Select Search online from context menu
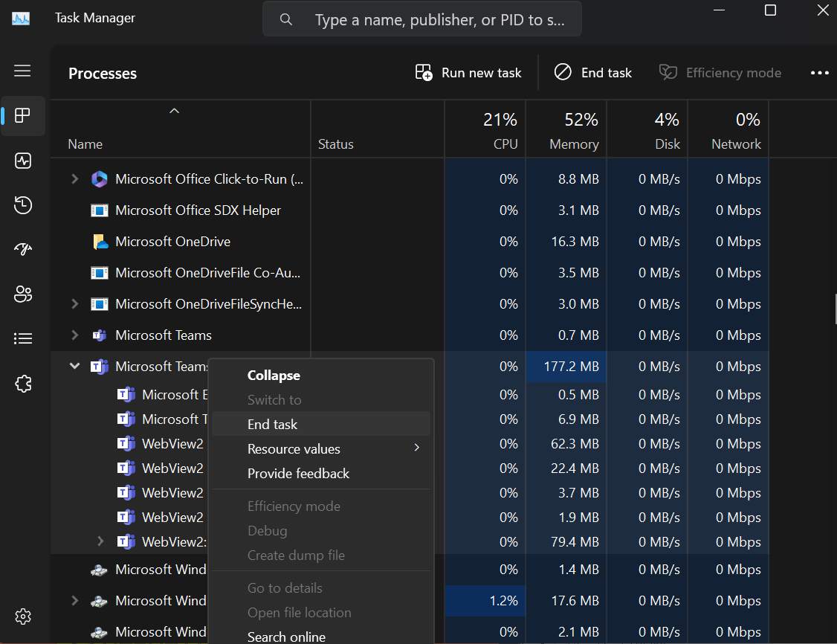This screenshot has height=644, width=837. tap(286, 637)
